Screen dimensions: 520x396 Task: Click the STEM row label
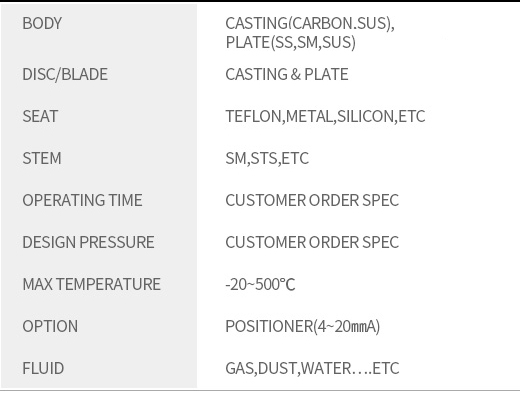(x=42, y=158)
